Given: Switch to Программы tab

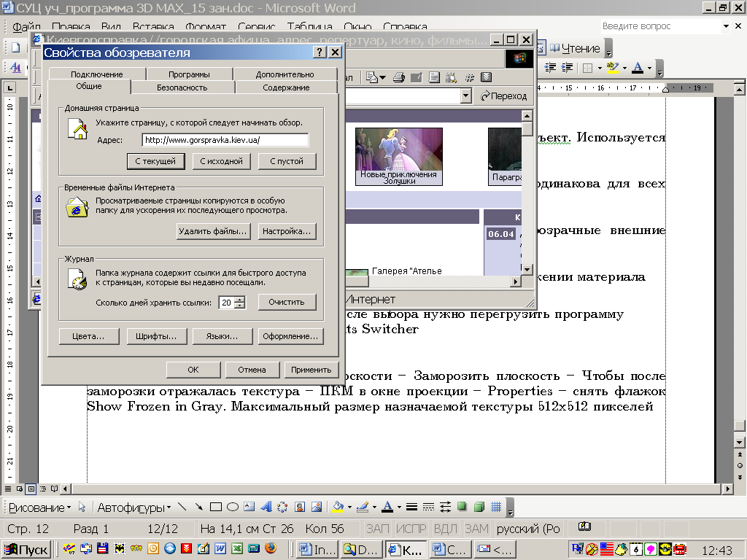Looking at the screenshot, I should (189, 74).
